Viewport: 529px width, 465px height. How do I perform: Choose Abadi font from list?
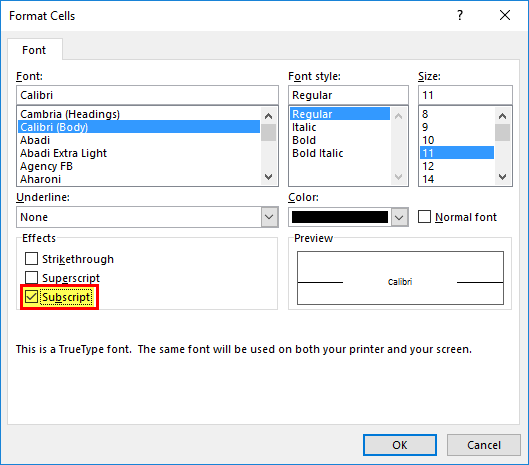coord(139,140)
